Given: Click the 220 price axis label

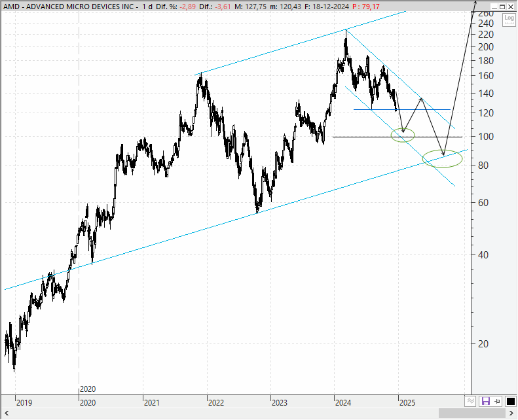Looking at the screenshot, I should click(486, 35).
